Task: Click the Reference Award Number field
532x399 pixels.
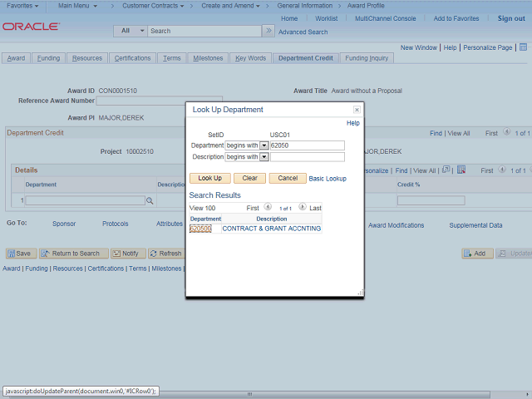Action: tap(159, 101)
